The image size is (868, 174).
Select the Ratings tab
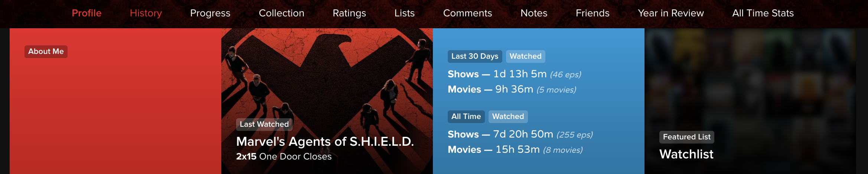(349, 13)
